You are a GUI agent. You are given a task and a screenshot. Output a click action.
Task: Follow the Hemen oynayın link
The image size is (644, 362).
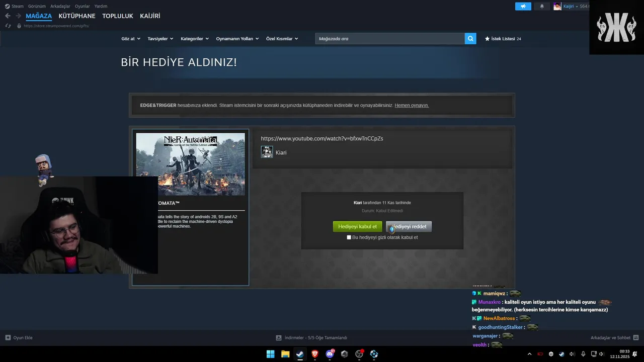(x=412, y=106)
